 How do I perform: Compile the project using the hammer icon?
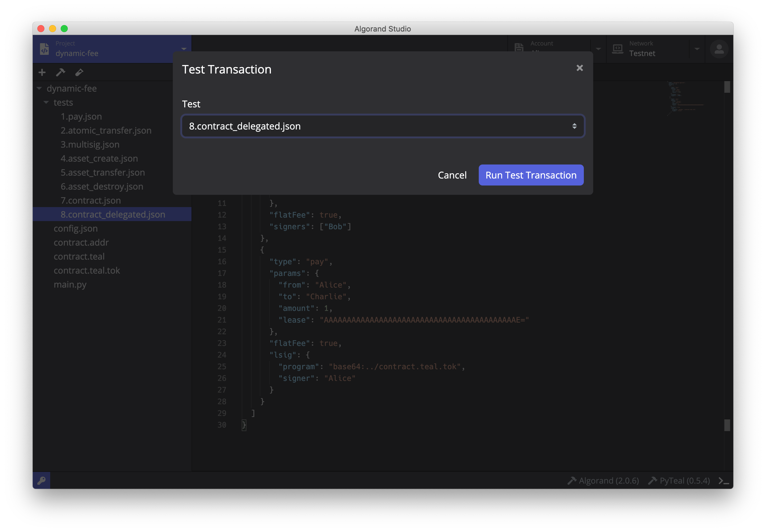[60, 72]
